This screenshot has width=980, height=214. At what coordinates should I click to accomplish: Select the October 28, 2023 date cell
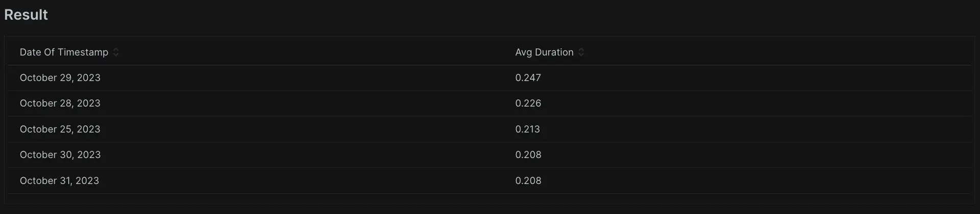60,103
